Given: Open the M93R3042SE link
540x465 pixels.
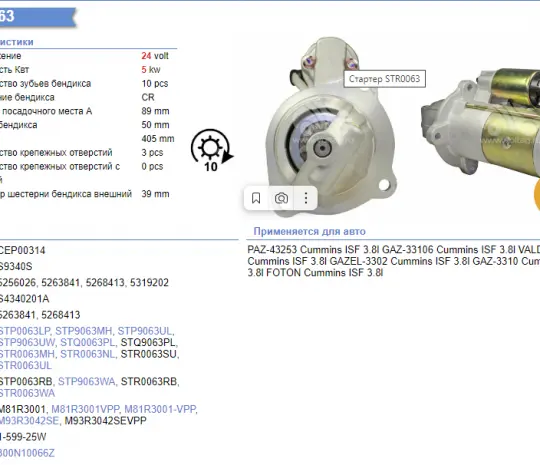Looking at the screenshot, I should (x=29, y=421).
